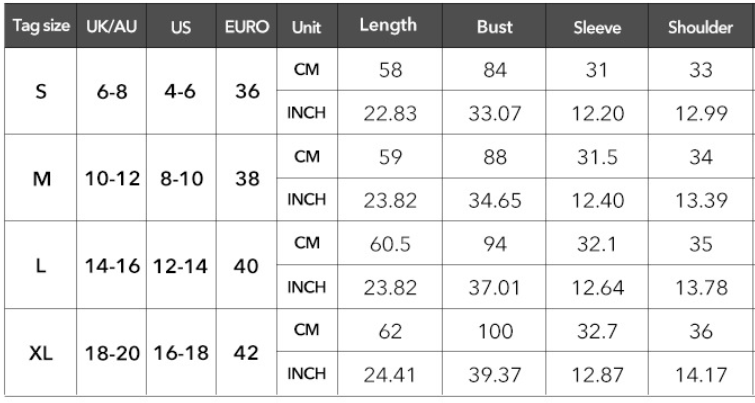This screenshot has height=403, width=755.
Task: Select the UK/AU 10-12 cell
Action: click(112, 179)
